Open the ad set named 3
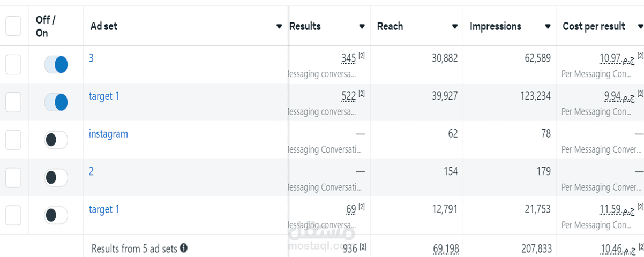Screen dimensions: 644x257 pyautogui.click(x=91, y=58)
